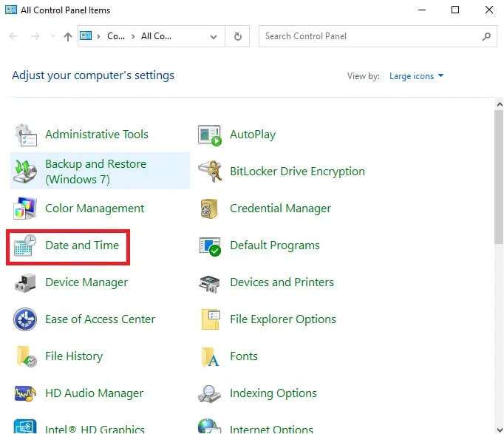Expand the address bar history dropdown
This screenshot has height=434, width=504.
[x=213, y=37]
